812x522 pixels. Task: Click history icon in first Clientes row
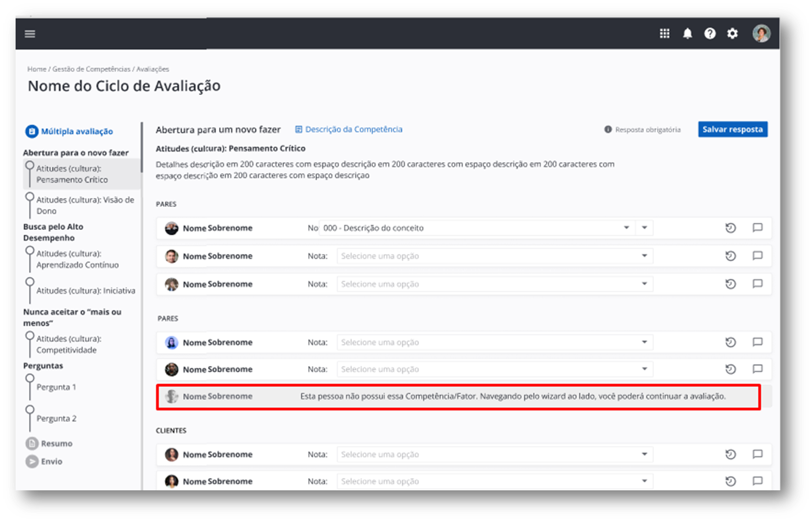730,454
